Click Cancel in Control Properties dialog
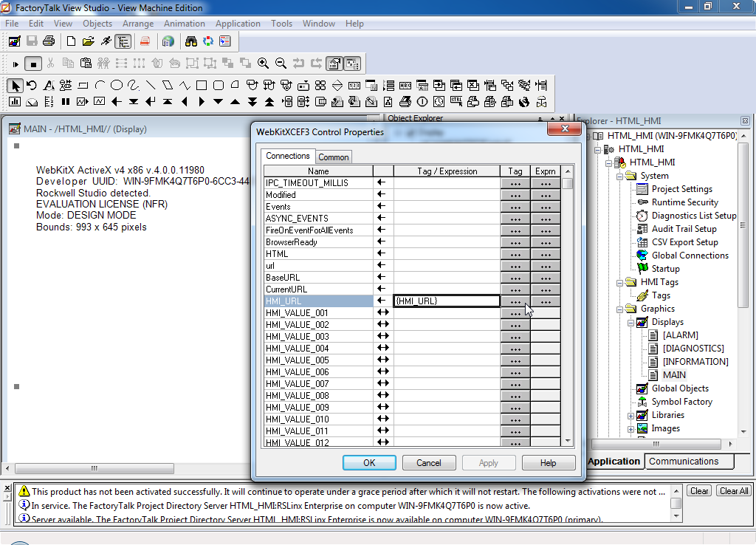The height and width of the screenshot is (545, 756). [429, 463]
